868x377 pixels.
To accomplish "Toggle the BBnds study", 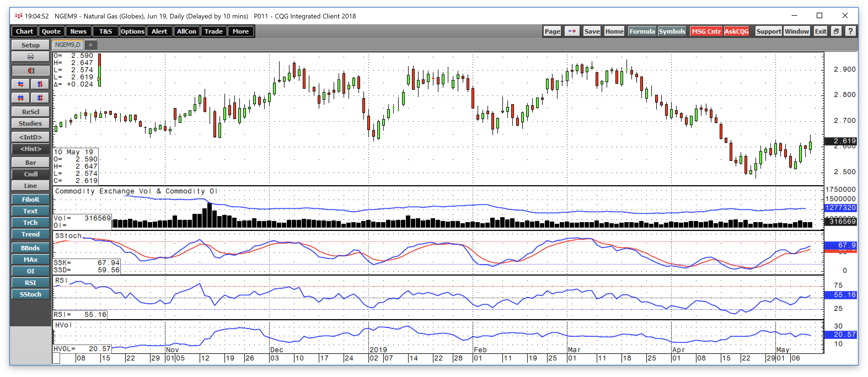I will point(30,248).
